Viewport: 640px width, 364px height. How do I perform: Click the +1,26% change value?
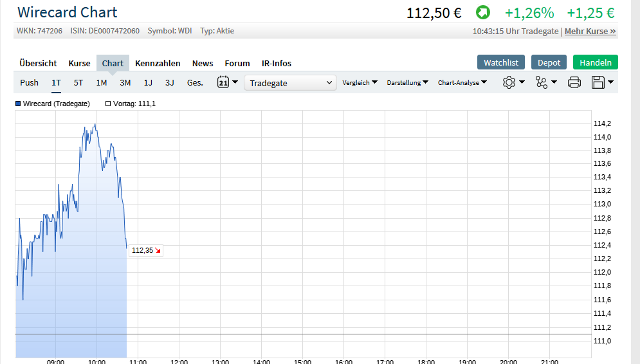(529, 13)
